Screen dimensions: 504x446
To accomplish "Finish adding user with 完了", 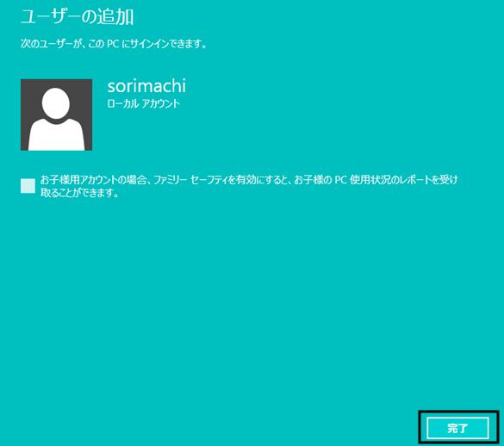I will 457,428.
